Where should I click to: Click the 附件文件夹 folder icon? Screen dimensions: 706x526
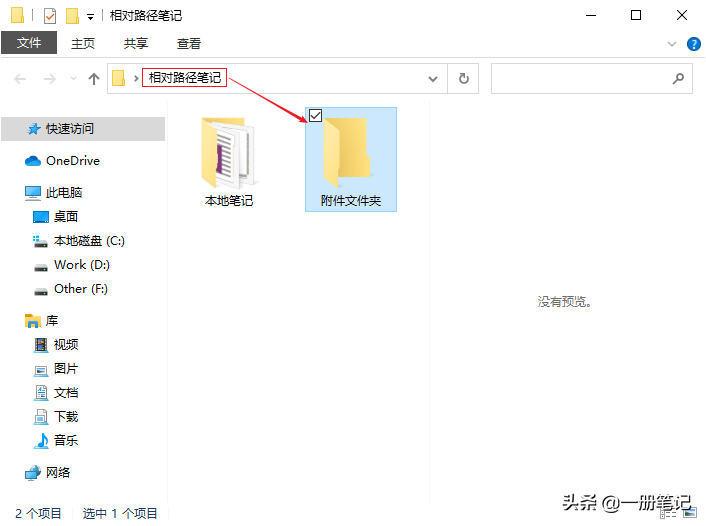click(347, 152)
